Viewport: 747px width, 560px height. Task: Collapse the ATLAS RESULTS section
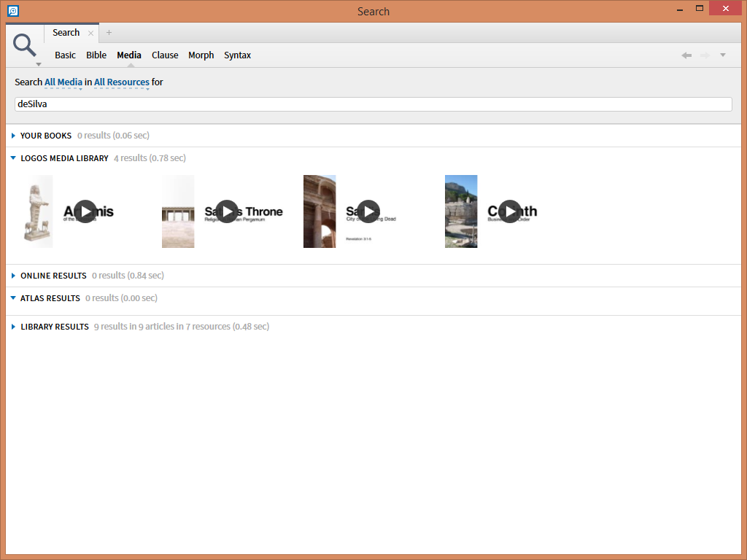click(x=12, y=297)
